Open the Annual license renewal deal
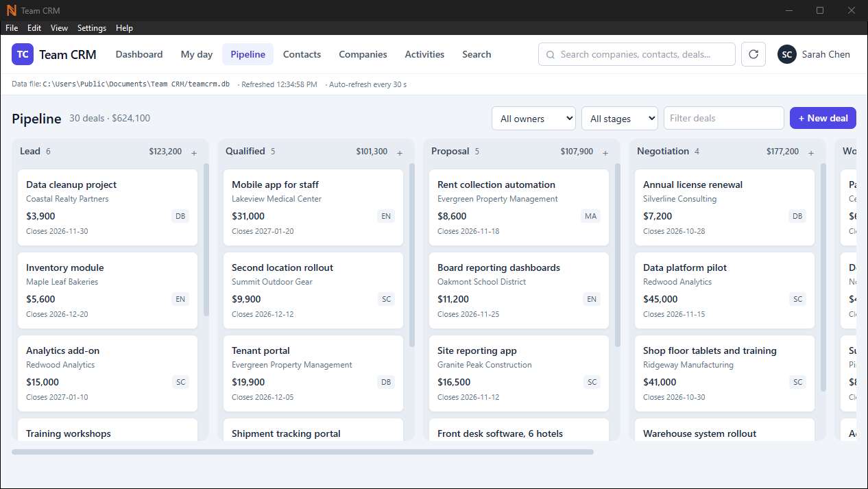 pyautogui.click(x=725, y=207)
